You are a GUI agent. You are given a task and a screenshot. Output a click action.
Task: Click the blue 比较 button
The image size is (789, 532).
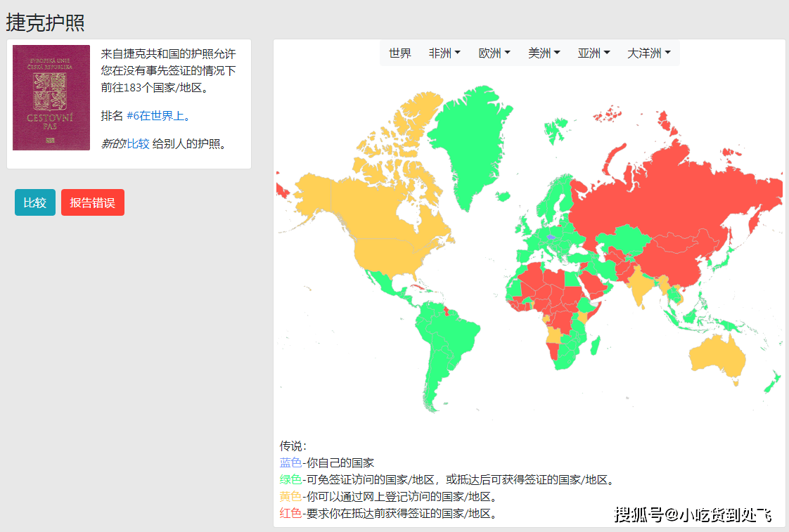click(34, 202)
